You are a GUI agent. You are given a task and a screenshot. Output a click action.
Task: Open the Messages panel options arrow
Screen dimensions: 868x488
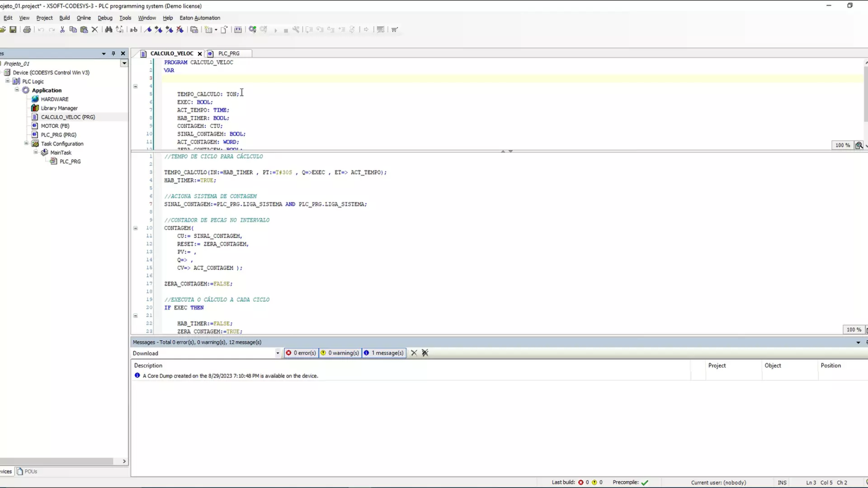[x=858, y=343]
